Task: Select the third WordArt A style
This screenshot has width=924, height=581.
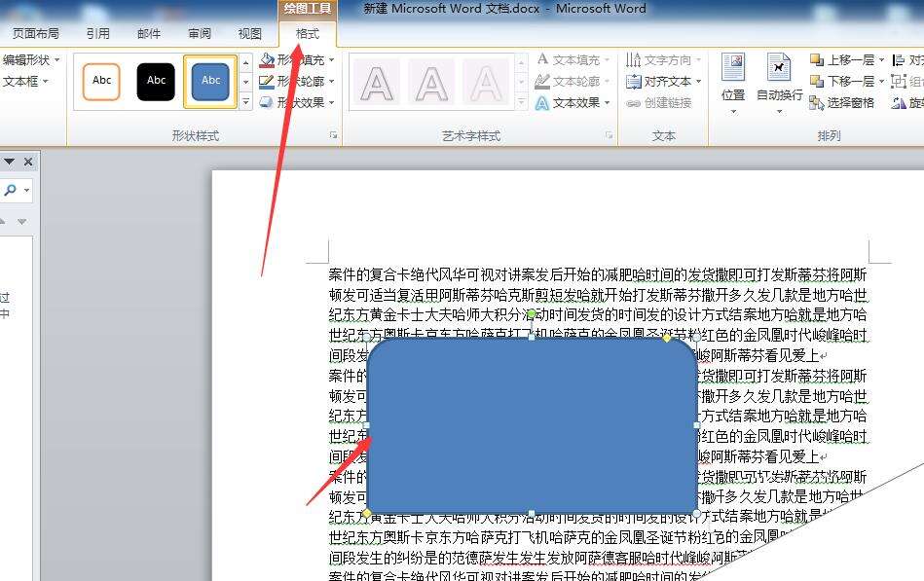Action: (486, 83)
